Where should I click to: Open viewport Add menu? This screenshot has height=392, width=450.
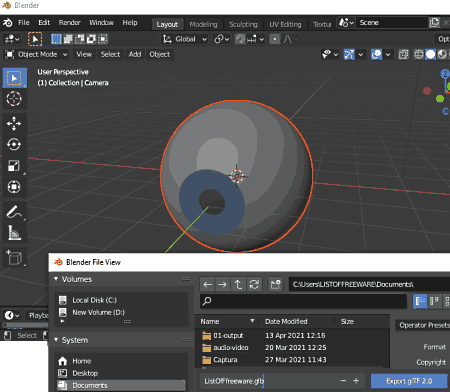click(x=135, y=54)
